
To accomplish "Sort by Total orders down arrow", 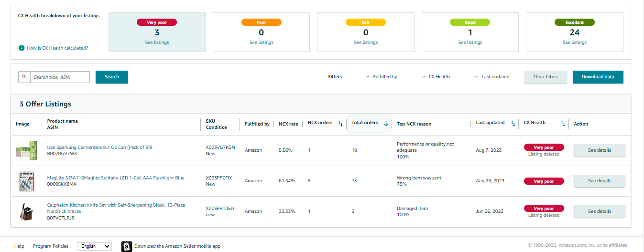I will 386,124.
